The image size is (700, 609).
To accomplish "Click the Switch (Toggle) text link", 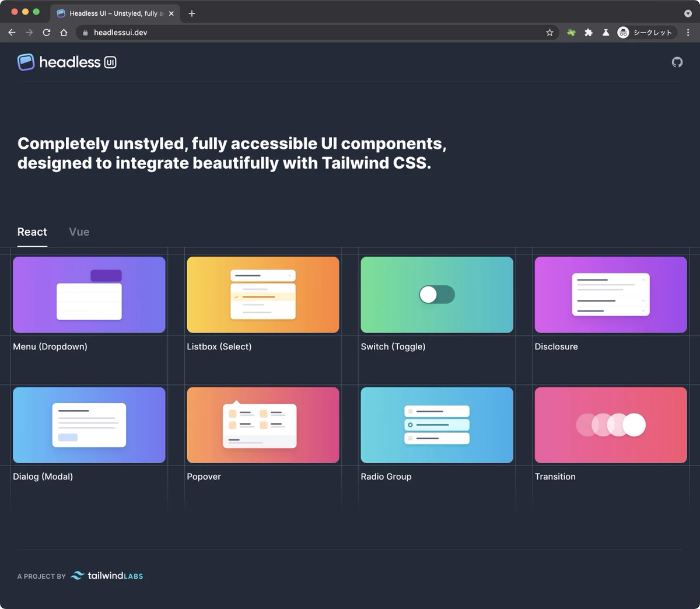I will (x=393, y=346).
